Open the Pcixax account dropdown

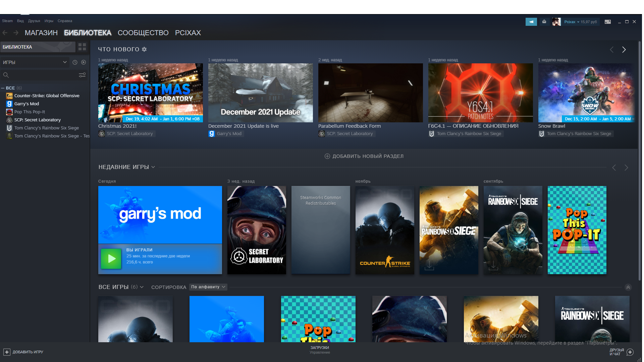572,22
